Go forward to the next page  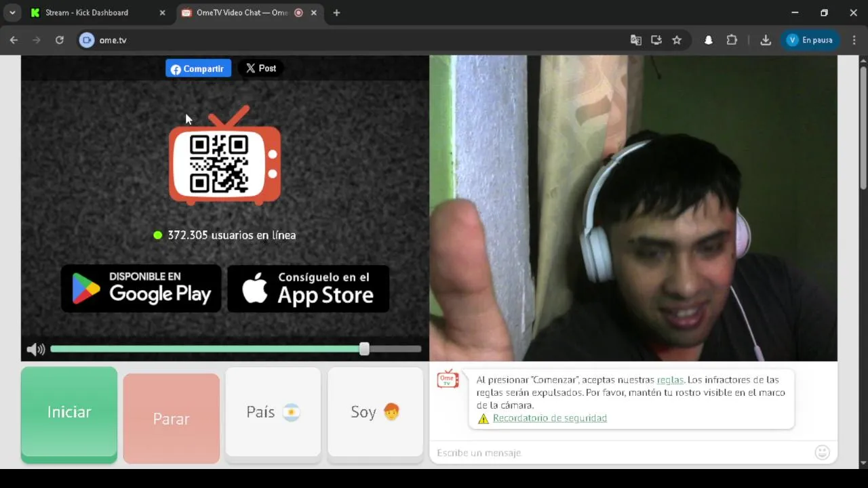[37, 40]
